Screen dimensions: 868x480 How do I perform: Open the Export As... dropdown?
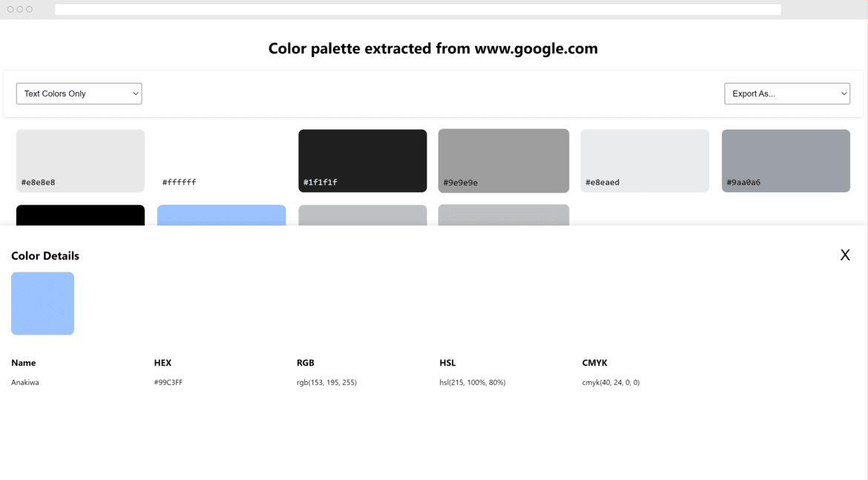tap(787, 93)
